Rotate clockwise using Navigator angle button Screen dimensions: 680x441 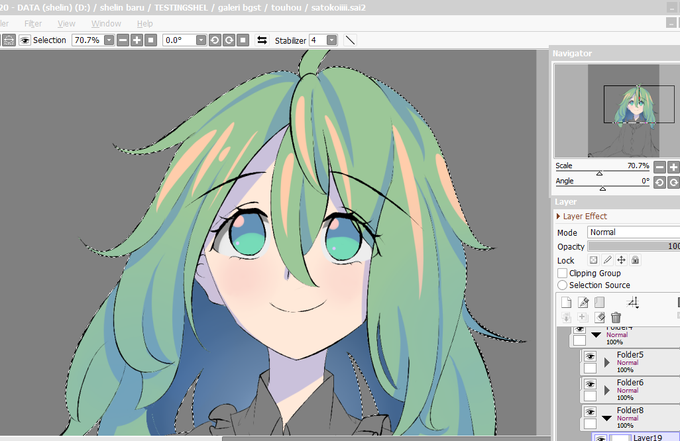pos(673,183)
